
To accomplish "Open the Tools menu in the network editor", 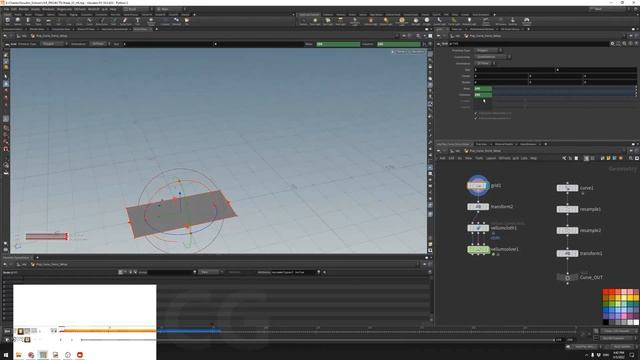I will pyautogui.click(x=479, y=158).
